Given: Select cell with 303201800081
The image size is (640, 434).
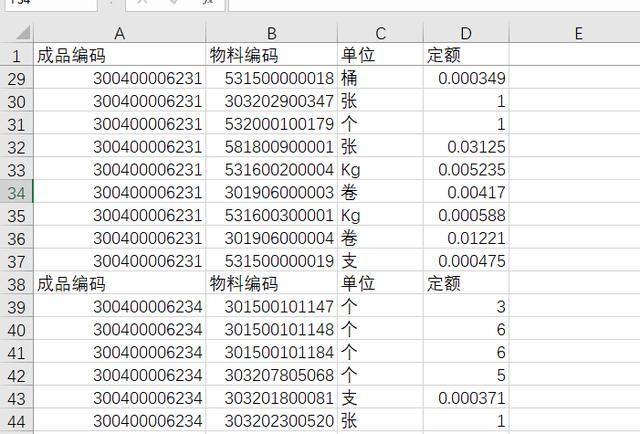Looking at the screenshot, I should click(x=272, y=398).
